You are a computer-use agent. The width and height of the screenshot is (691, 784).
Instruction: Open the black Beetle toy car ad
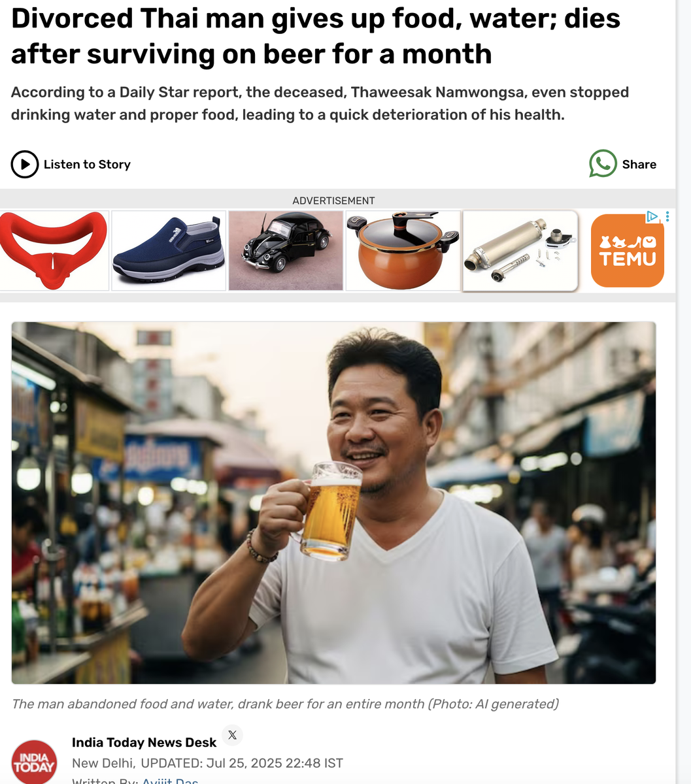tap(286, 250)
